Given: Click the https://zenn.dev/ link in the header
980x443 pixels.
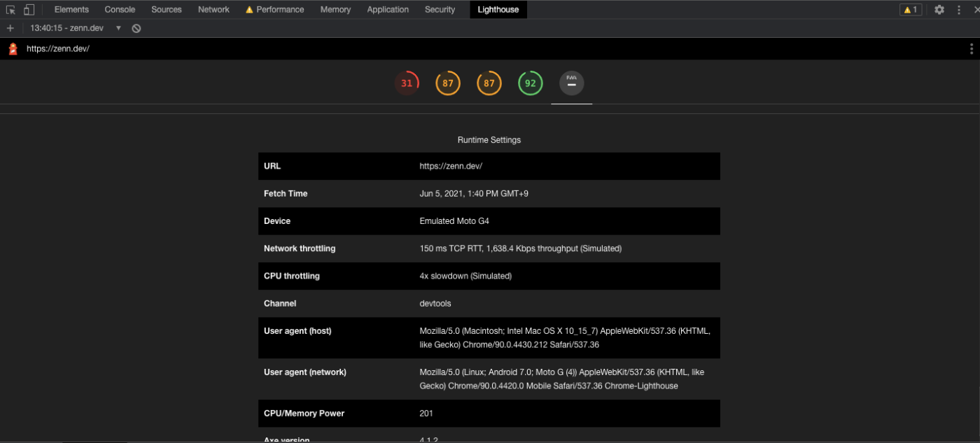Looking at the screenshot, I should [x=58, y=49].
